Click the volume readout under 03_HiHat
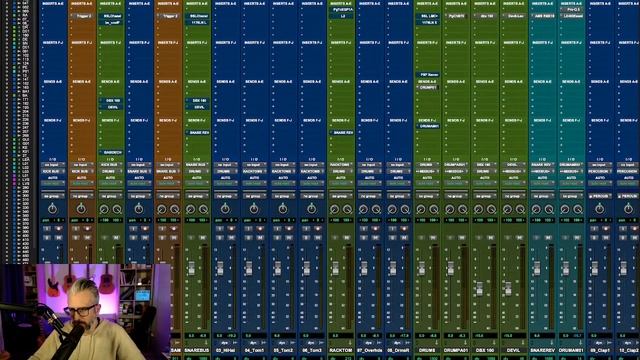The height and width of the screenshot is (360, 640). [226, 336]
